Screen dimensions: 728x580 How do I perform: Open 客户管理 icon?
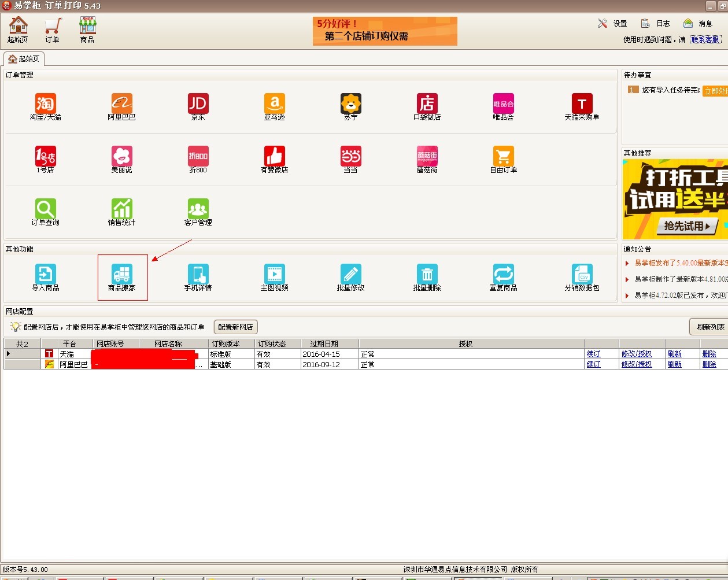198,212
